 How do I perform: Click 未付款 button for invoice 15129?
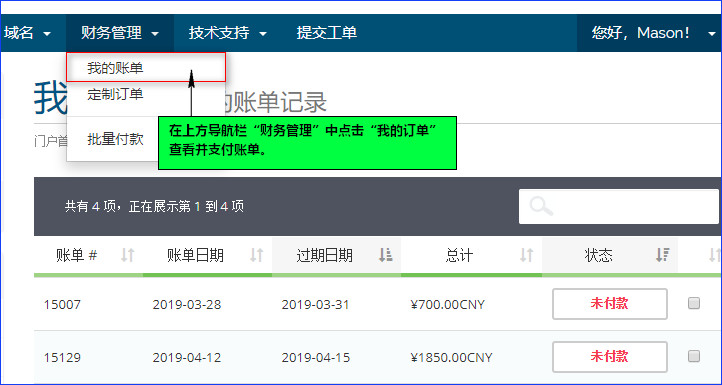610,357
